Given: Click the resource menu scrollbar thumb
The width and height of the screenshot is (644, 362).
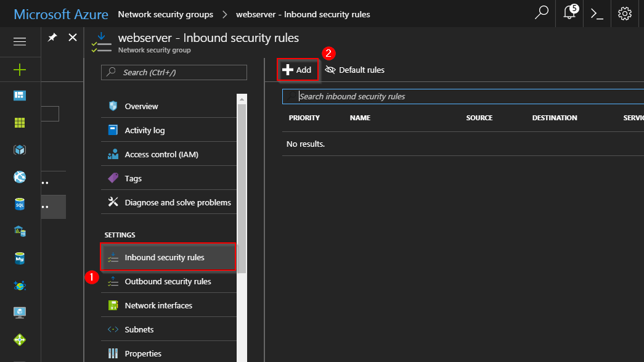Looking at the screenshot, I should coord(242,188).
